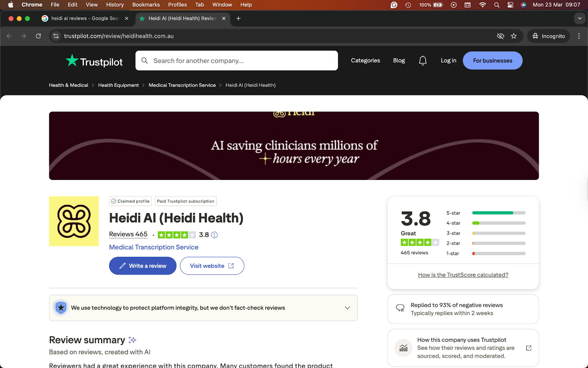Click Visit website button
The height and width of the screenshot is (368, 588).
(x=212, y=266)
